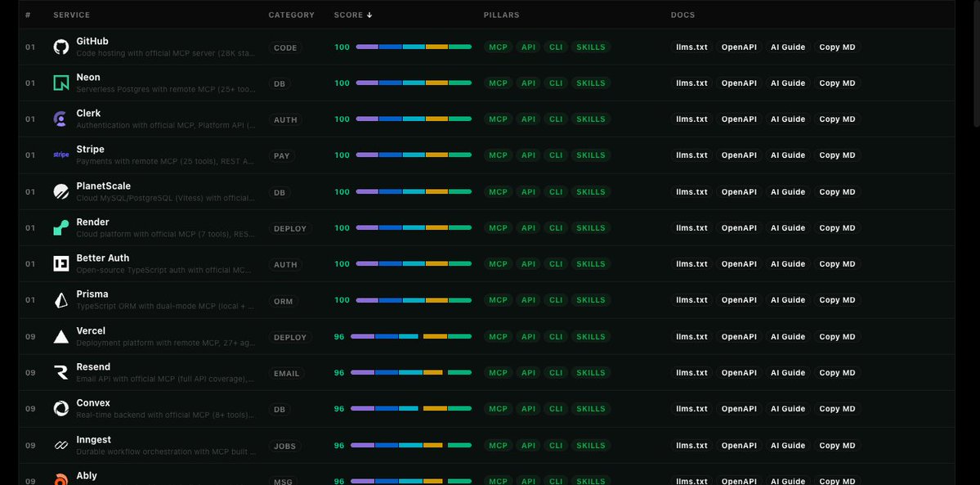Click the DOCS column header
This screenshot has height=485, width=980.
[x=682, y=15]
